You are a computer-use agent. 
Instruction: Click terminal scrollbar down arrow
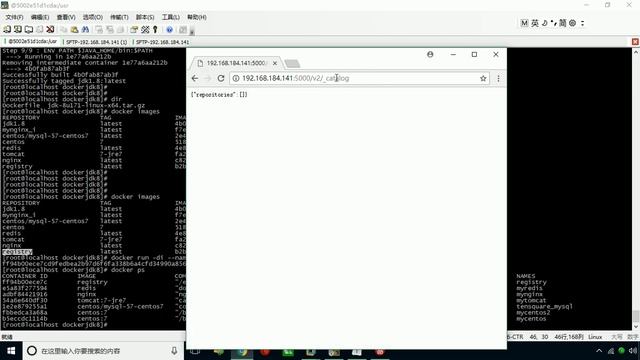click(x=636, y=327)
